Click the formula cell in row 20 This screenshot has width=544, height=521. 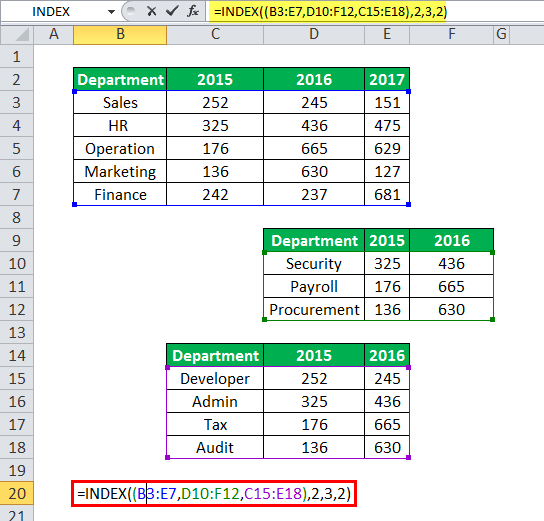pyautogui.click(x=214, y=494)
